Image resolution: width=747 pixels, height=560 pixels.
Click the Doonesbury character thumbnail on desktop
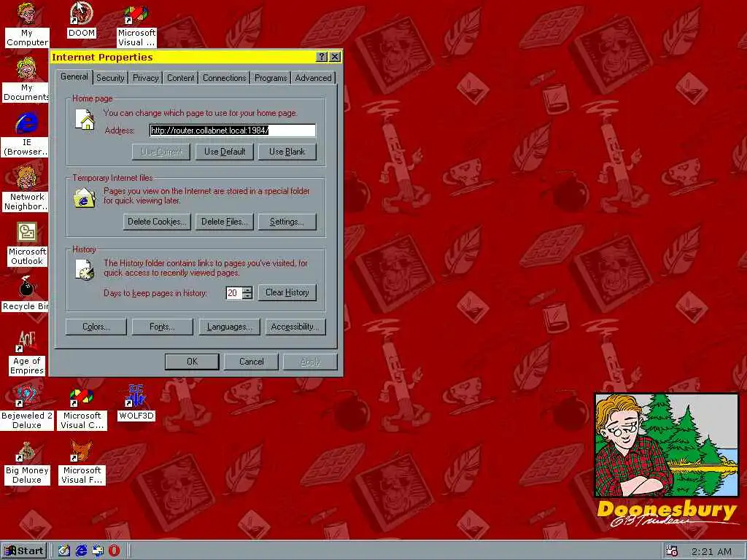pyautogui.click(x=667, y=446)
